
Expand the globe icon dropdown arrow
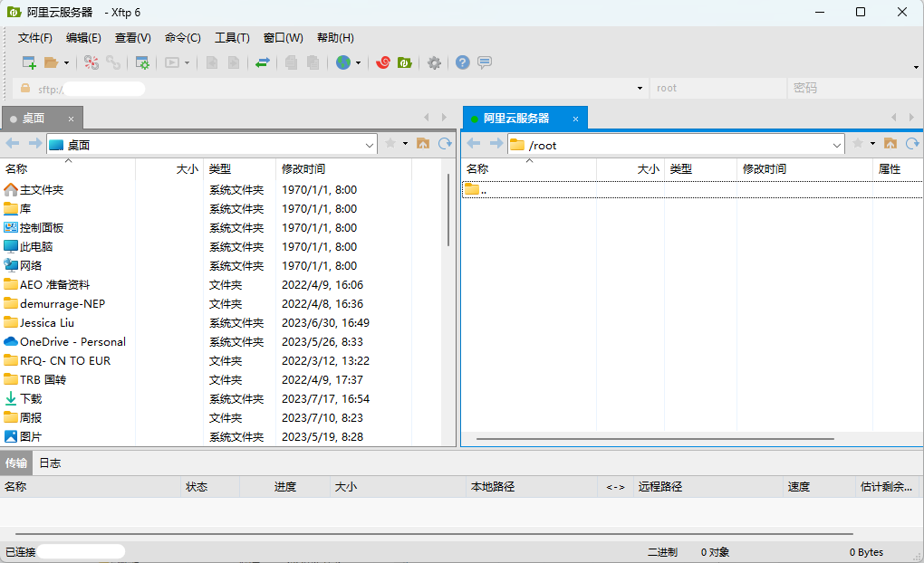(x=358, y=62)
